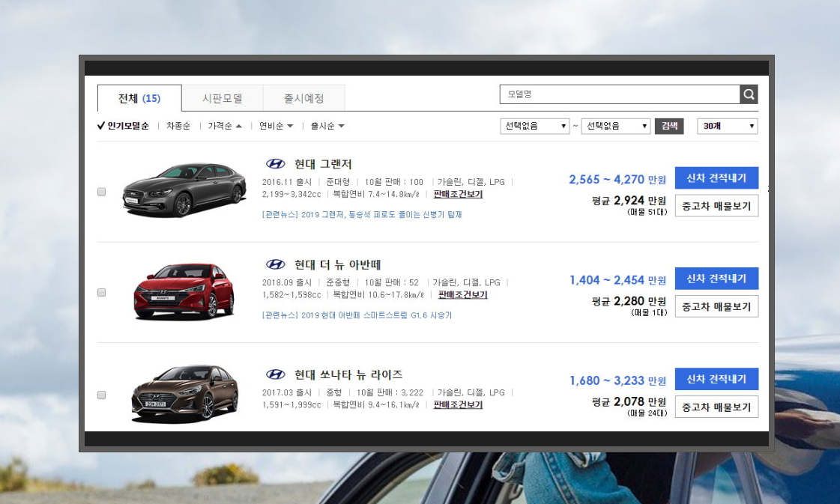Click the Hyundai logo beside 현대 더 뉴 아반떼
The width and height of the screenshot is (840, 504).
tap(275, 264)
